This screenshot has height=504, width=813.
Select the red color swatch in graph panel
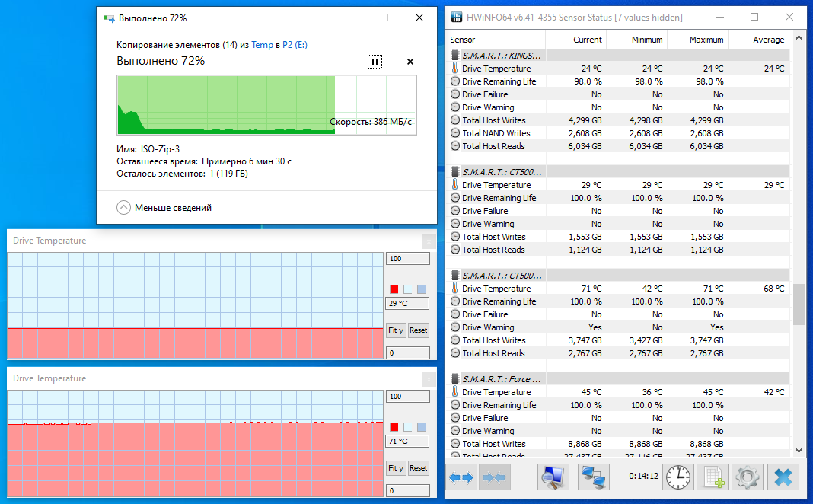(394, 289)
